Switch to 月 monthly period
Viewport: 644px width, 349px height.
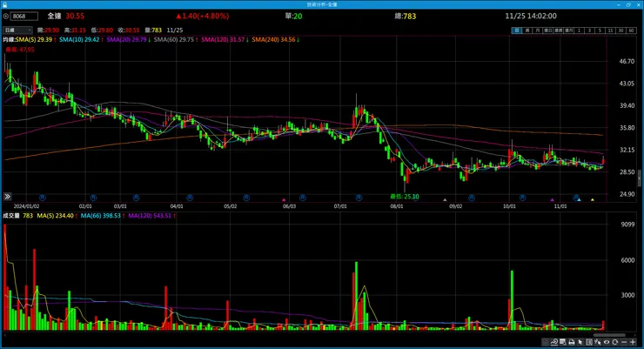tap(537, 30)
